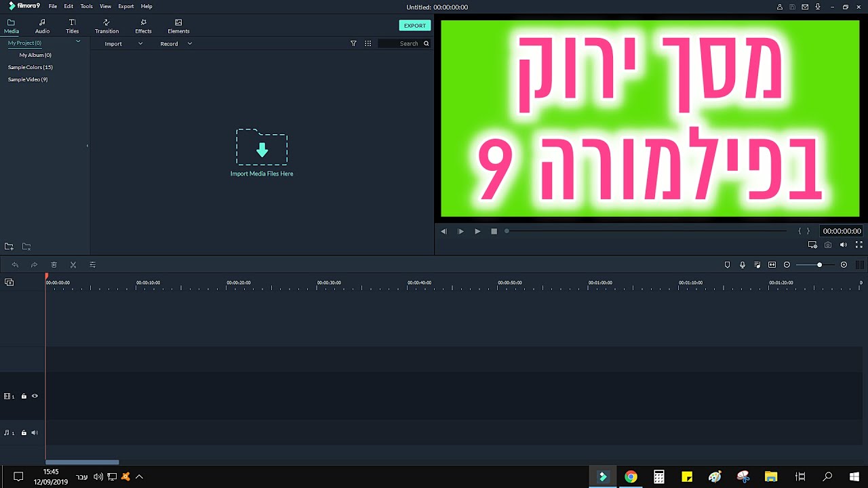This screenshot has height=488, width=868.
Task: Collapse the media library side panel arrow
Action: tap(87, 146)
